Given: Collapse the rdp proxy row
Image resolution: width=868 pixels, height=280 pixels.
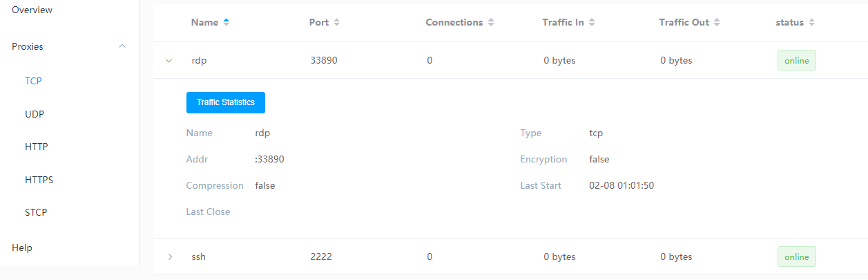Looking at the screenshot, I should click(169, 60).
